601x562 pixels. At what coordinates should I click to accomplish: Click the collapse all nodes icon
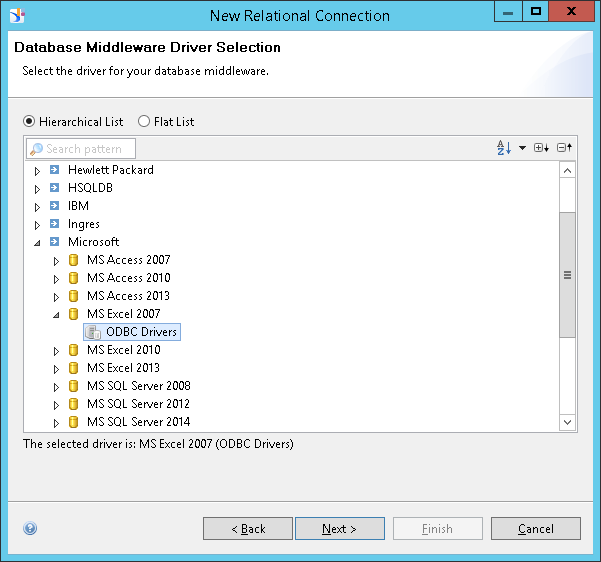pos(564,148)
